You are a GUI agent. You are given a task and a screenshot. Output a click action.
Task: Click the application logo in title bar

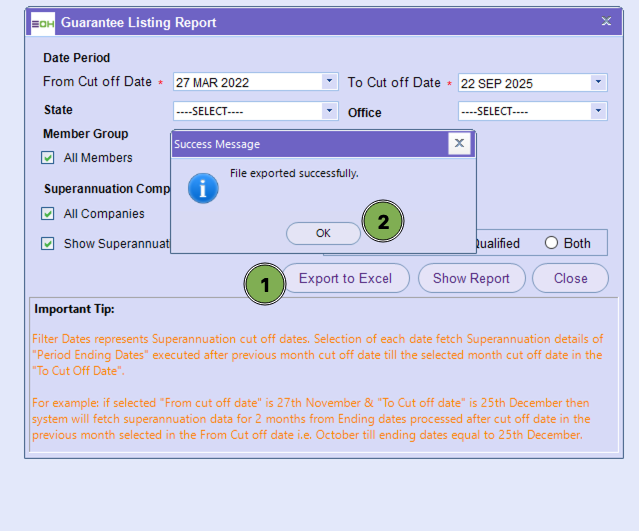[43, 22]
